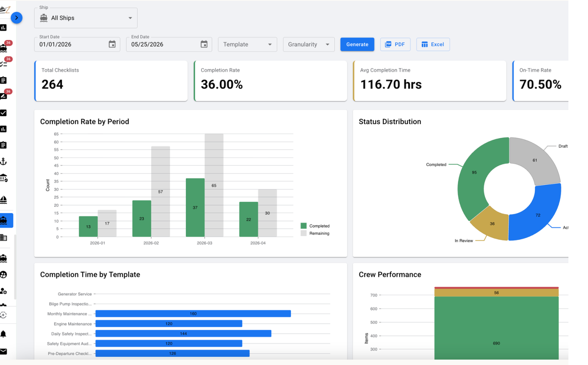Click the application logo in the sidebar

[x=5, y=9]
